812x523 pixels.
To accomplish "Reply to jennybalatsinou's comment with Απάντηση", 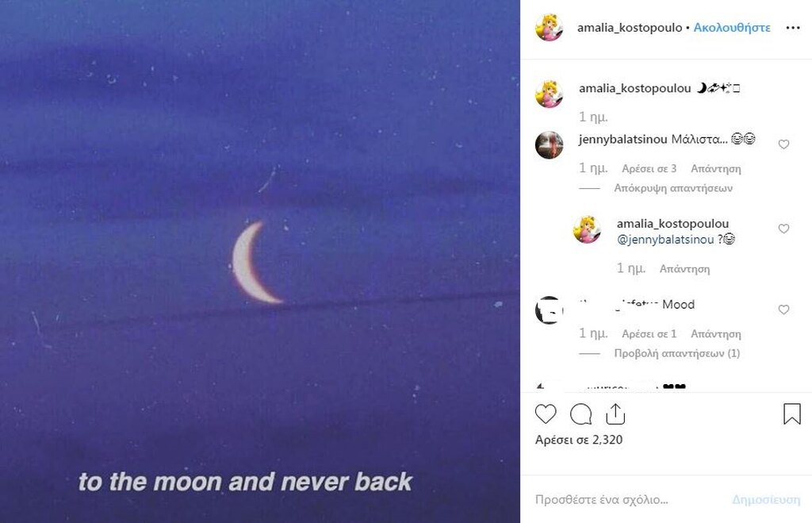I will 716,168.
